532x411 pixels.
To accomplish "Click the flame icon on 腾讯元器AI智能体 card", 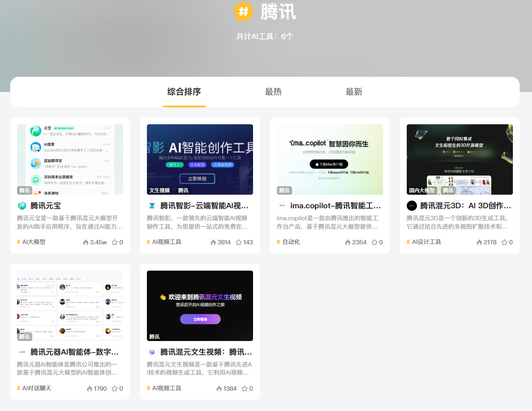I will pos(90,389).
